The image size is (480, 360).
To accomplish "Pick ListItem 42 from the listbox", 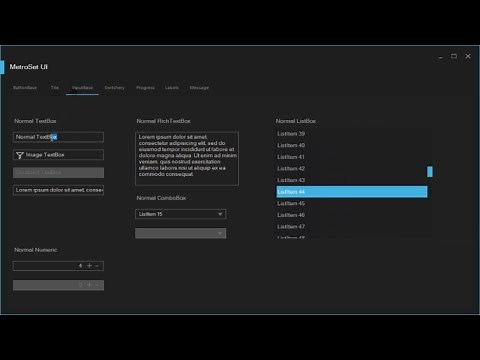I will point(352,169).
